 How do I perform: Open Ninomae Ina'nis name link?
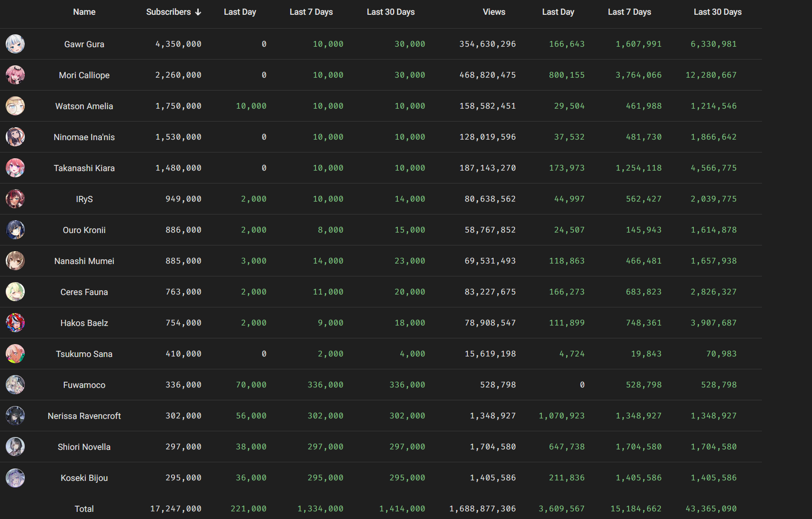pyautogui.click(x=84, y=137)
